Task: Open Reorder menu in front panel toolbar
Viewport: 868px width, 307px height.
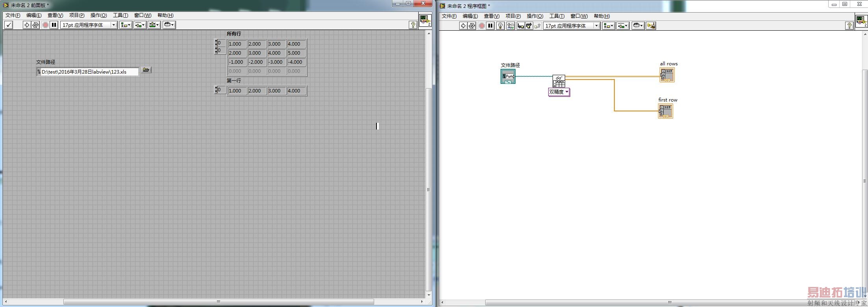Action: pyautogui.click(x=169, y=25)
